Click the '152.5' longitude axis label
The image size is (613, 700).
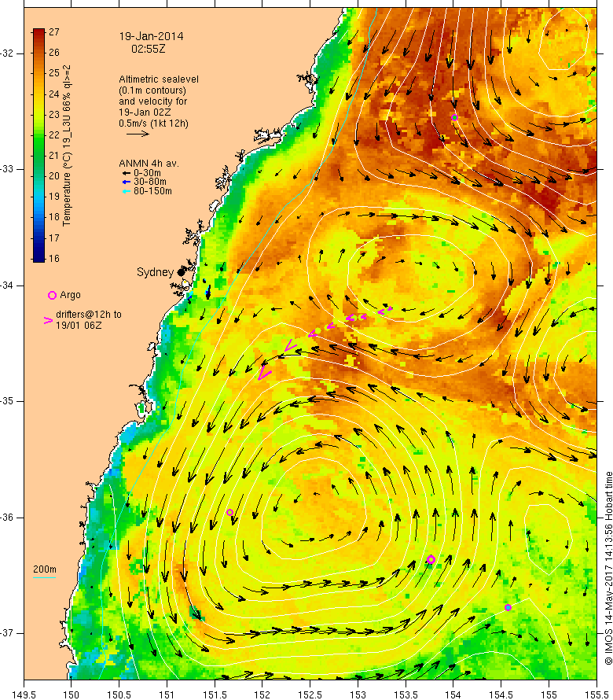pos(310,695)
